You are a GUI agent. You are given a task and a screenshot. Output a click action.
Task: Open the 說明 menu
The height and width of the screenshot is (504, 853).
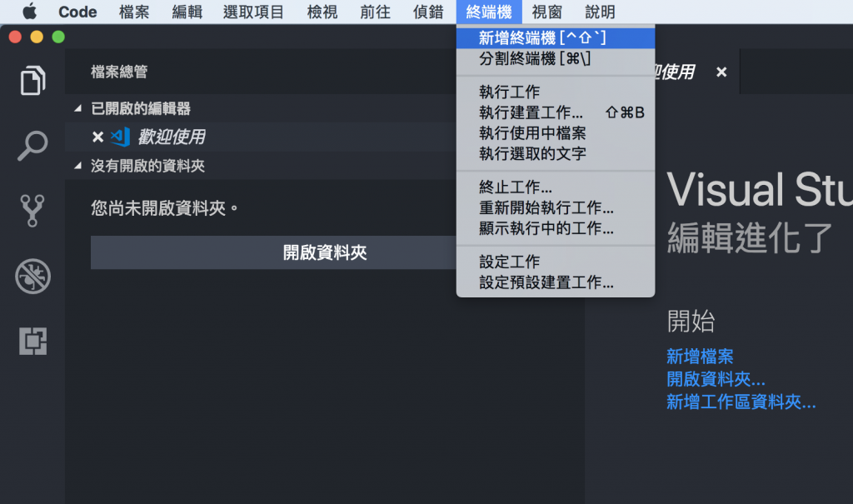coord(600,12)
